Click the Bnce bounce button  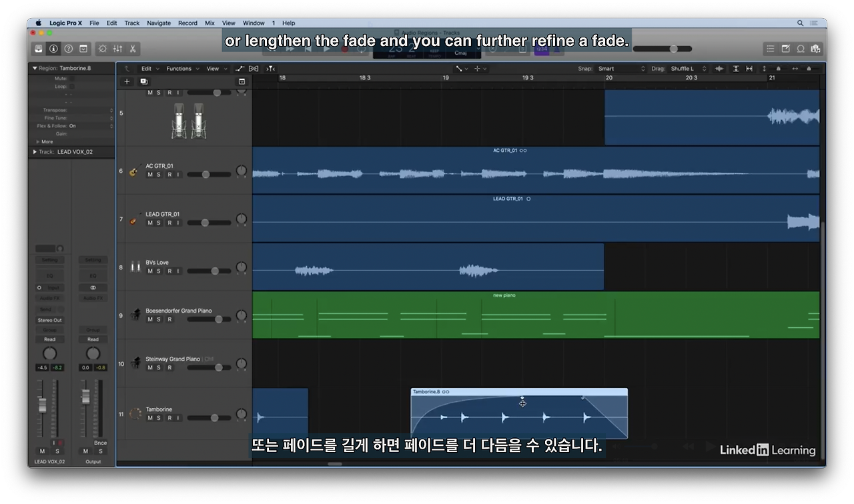tap(100, 443)
